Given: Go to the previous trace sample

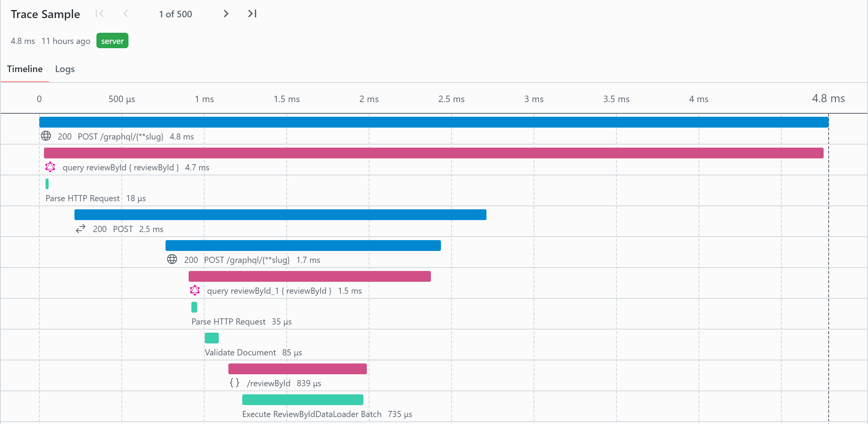Looking at the screenshot, I should tap(126, 14).
